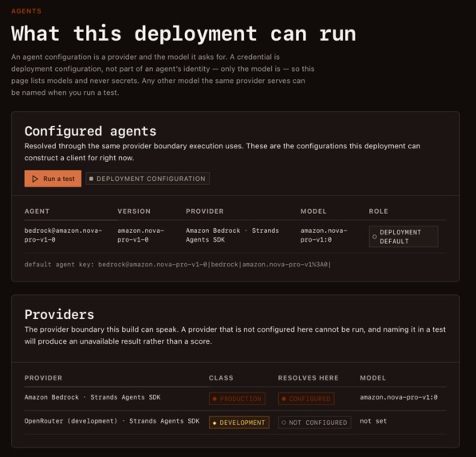
Task: Select the Amazon Bedrock · Strands Agents SDK provider row
Action: (x=235, y=399)
